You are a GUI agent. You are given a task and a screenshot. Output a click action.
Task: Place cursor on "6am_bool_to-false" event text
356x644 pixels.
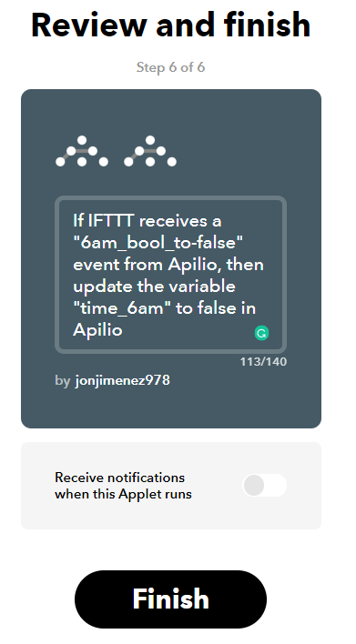click(x=158, y=243)
